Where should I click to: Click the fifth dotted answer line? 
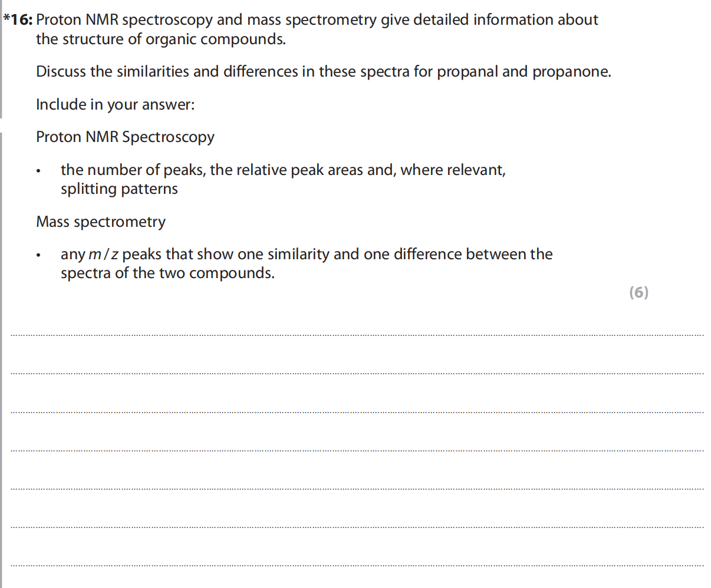[x=357, y=489]
